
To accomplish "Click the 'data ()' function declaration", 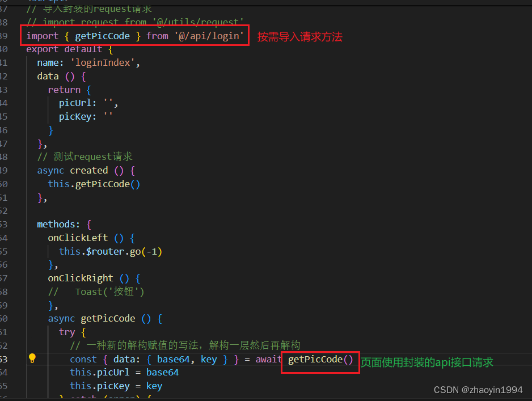I will click(x=61, y=77).
